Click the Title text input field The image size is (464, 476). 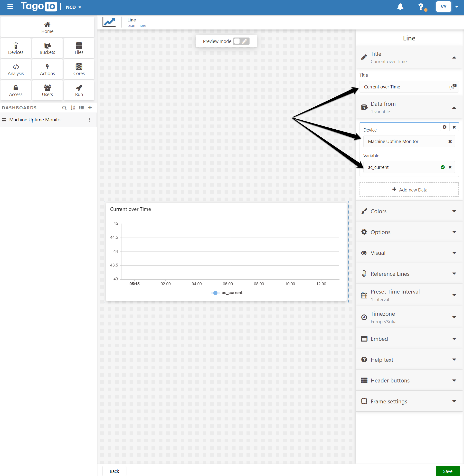click(405, 87)
